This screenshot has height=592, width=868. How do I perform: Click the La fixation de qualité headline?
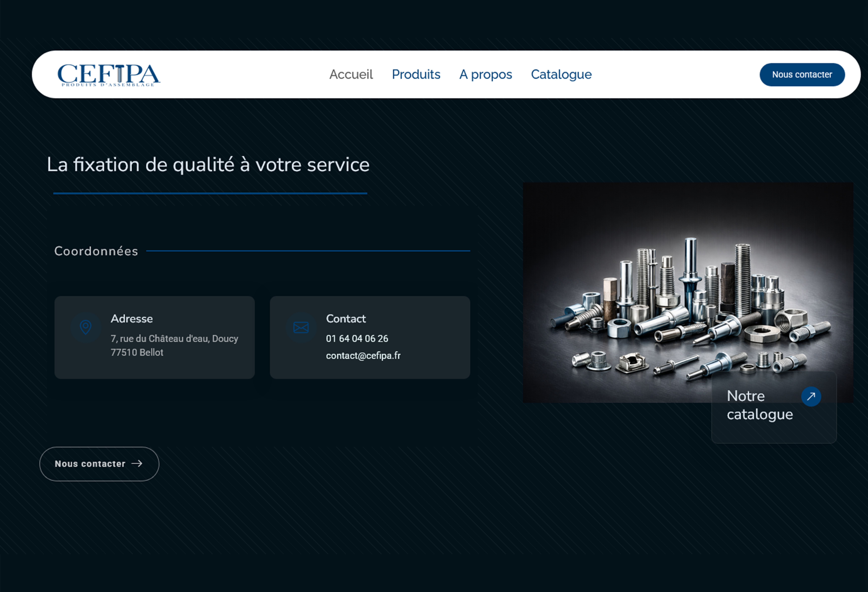click(208, 165)
